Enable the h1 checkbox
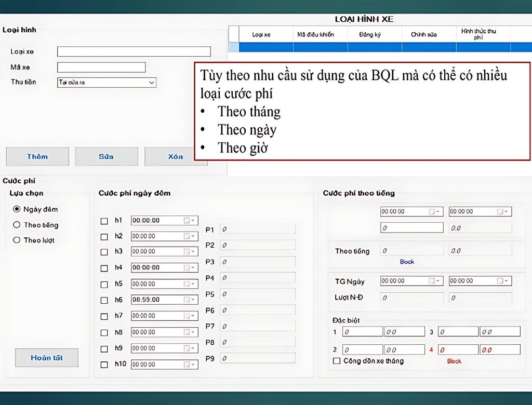The height and width of the screenshot is (405, 532). pyautogui.click(x=104, y=221)
